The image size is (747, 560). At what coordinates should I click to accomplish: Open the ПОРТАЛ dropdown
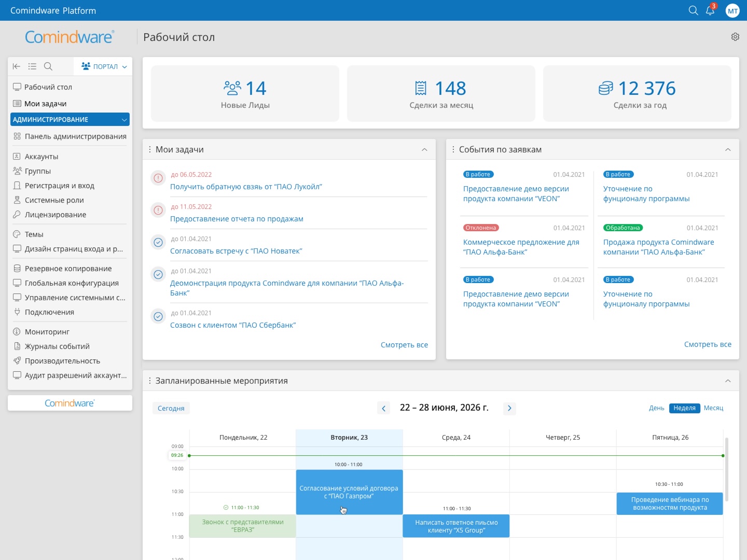click(x=104, y=66)
